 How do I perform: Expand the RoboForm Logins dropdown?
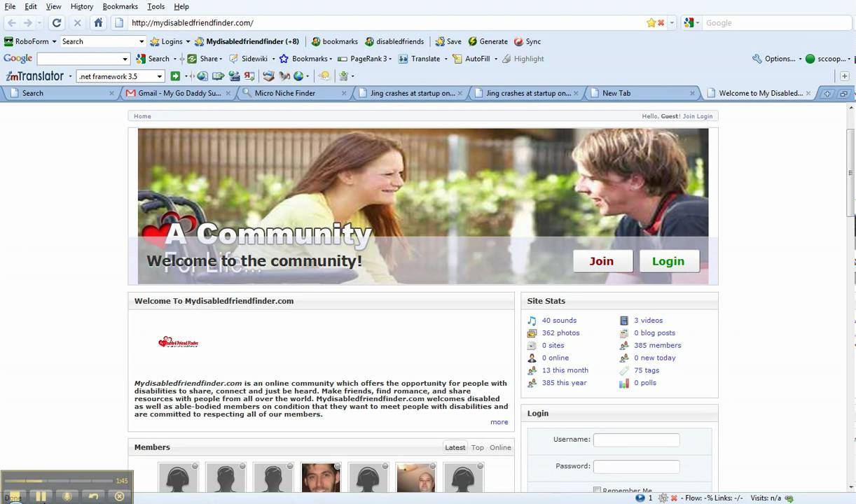click(187, 41)
